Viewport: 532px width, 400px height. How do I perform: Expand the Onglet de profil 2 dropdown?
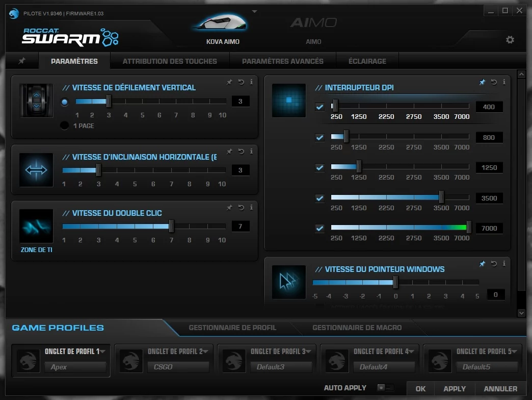[205, 351]
